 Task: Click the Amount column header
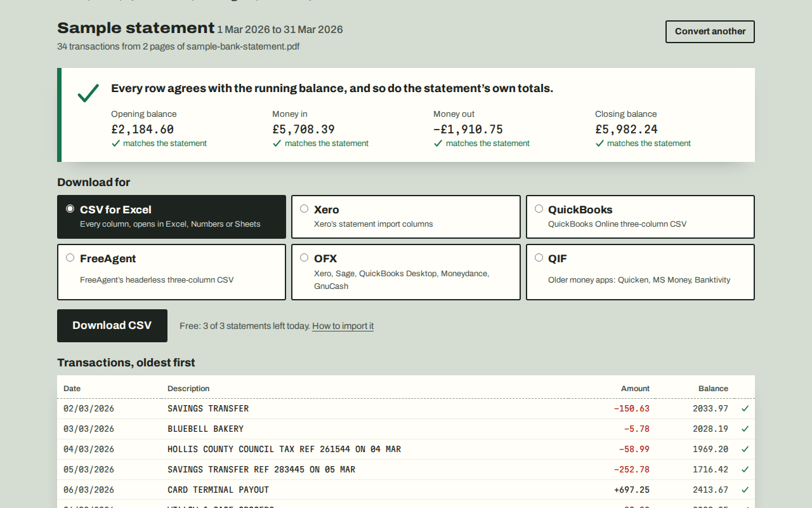tap(635, 389)
